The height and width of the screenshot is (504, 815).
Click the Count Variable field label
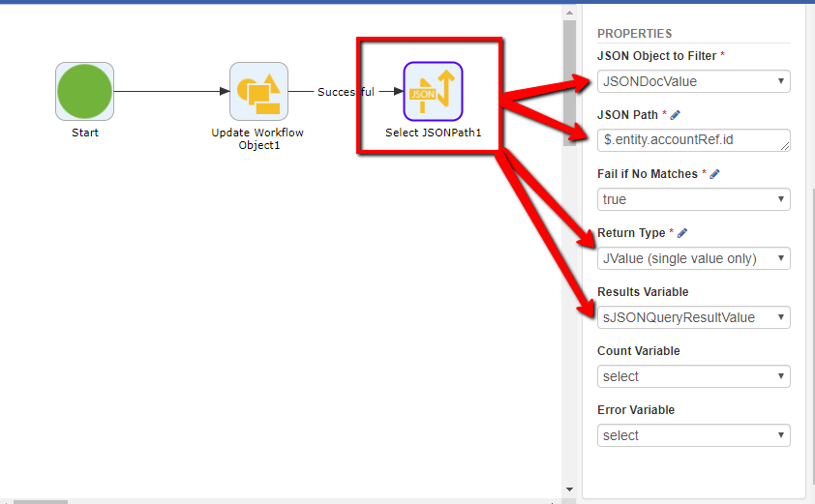pyautogui.click(x=638, y=351)
